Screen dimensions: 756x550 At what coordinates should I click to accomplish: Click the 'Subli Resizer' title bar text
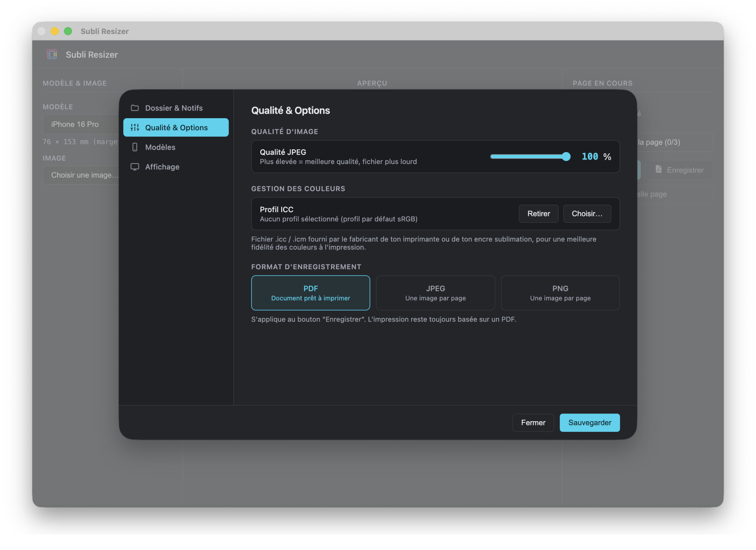pyautogui.click(x=105, y=31)
